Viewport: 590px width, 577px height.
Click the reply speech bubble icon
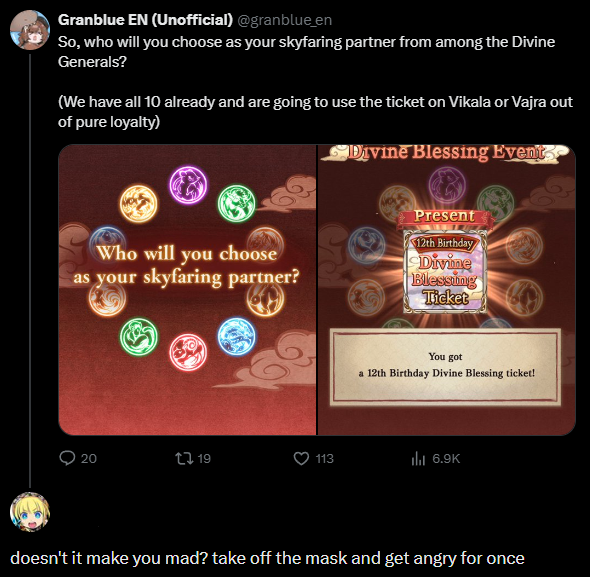point(67,458)
